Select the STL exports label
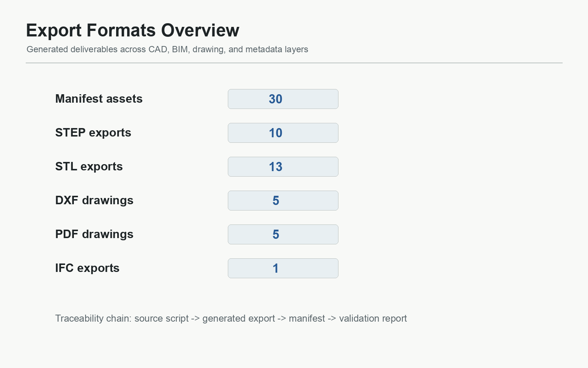 (x=89, y=167)
